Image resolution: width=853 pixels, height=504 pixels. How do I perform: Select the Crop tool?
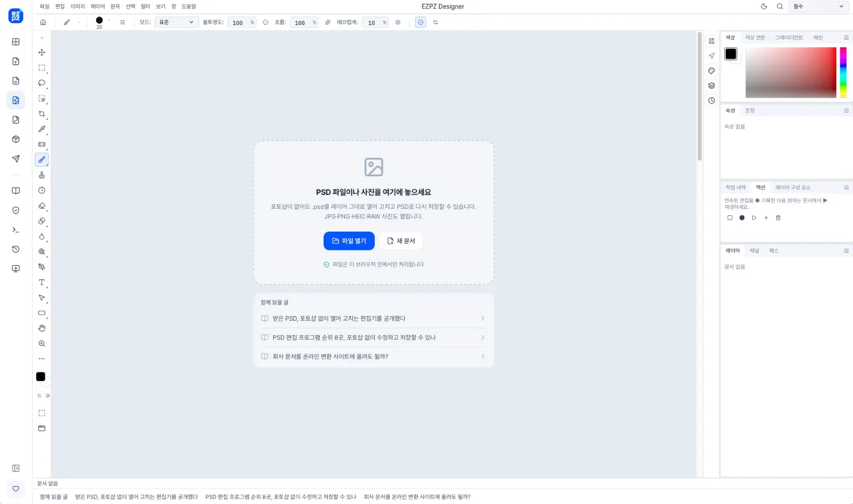tap(42, 114)
